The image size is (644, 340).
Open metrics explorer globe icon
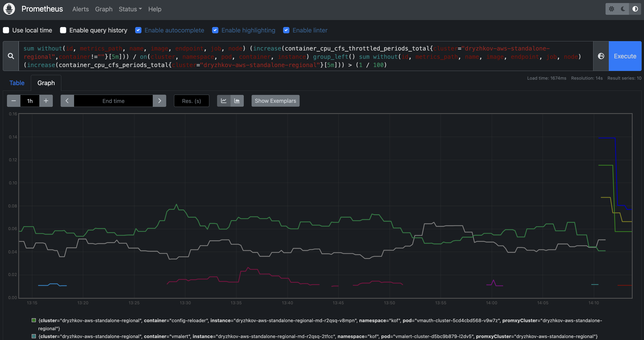[x=601, y=56]
